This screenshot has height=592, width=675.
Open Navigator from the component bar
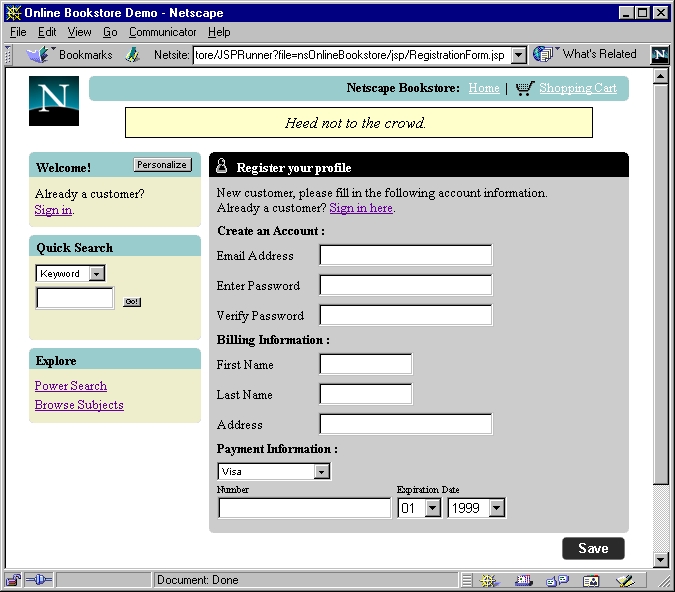coord(489,581)
